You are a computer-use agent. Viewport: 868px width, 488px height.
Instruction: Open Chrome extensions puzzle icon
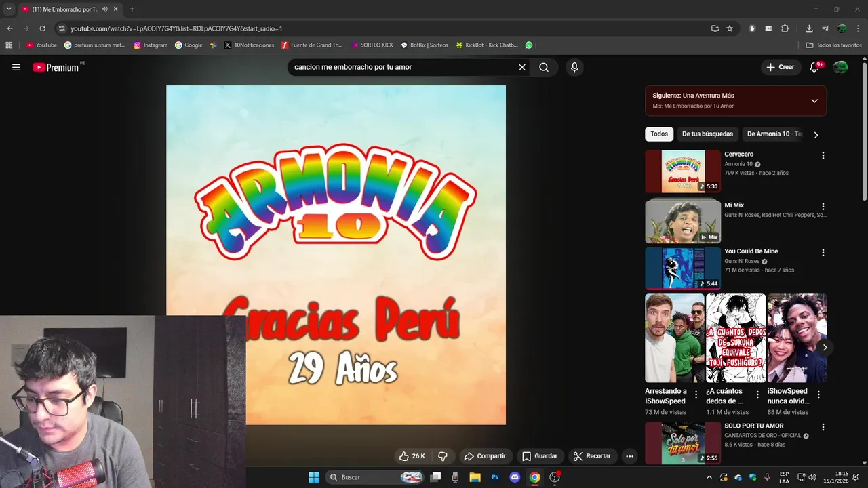785,28
